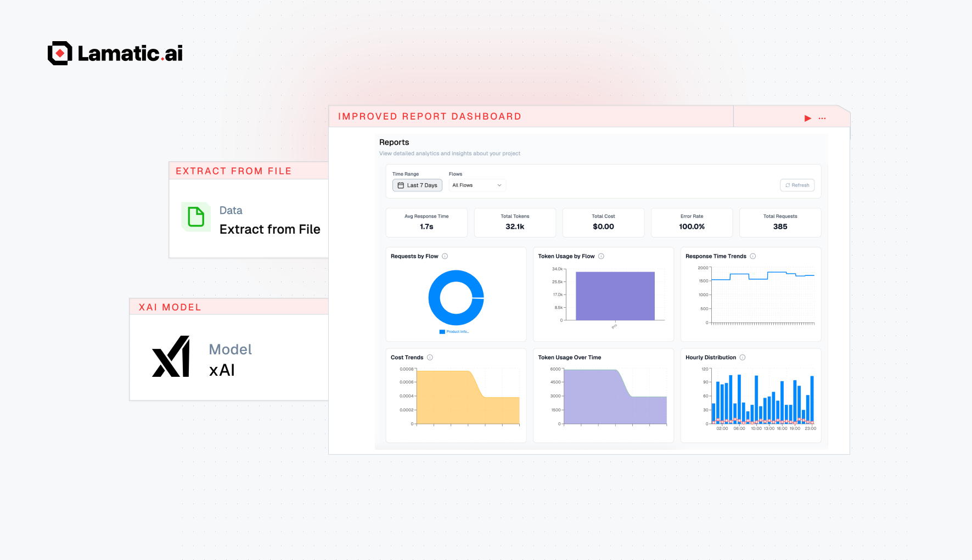Switch to the Improved Report Dashboard tab
This screenshot has height=560, width=972.
[x=430, y=116]
